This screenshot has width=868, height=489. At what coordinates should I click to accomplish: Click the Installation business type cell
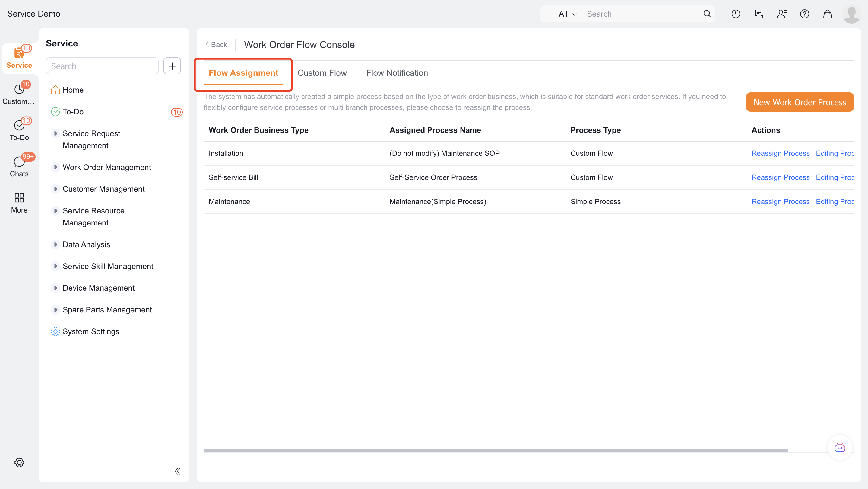pyautogui.click(x=226, y=153)
